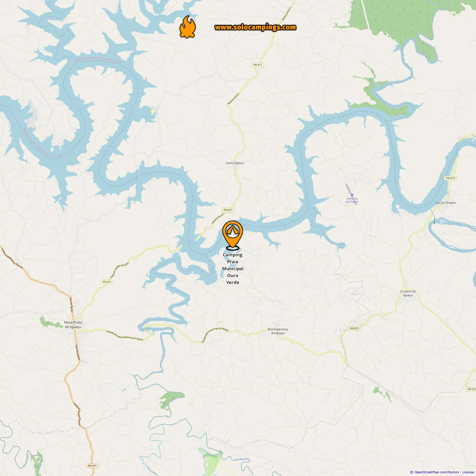Select the Cruzeiro do Iguaçu town label
This screenshot has width=476, height=476.
point(408,293)
